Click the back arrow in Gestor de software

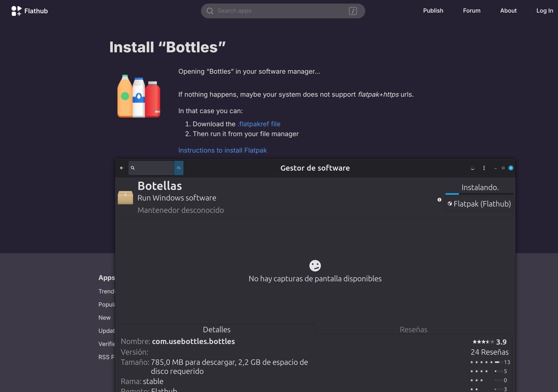pos(122,168)
